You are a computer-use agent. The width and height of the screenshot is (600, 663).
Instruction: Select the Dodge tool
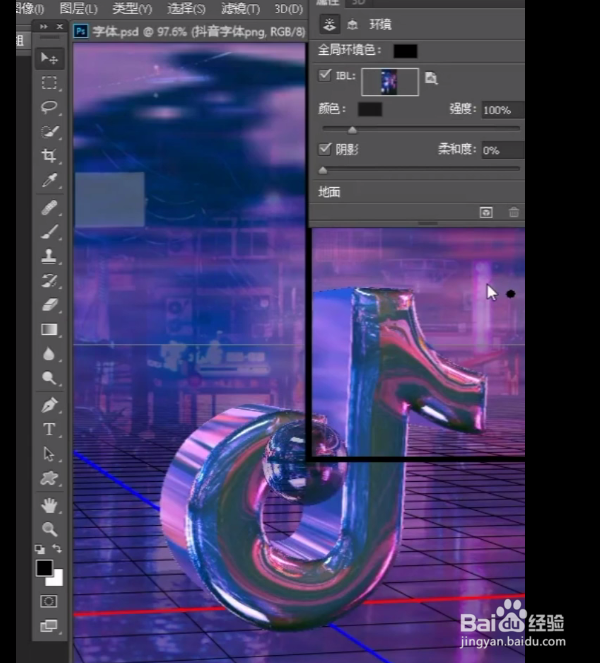[49, 378]
